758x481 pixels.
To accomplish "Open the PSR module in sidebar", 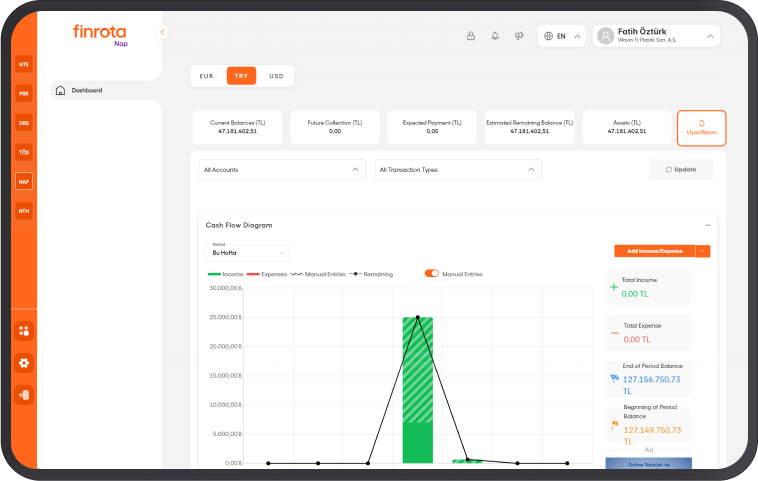I will tap(24, 93).
